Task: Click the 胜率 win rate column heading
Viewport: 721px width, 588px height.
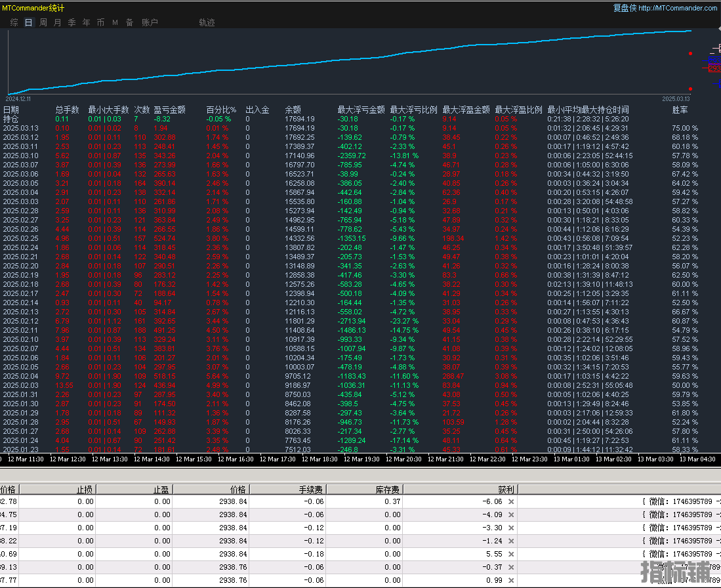Action: coord(680,110)
